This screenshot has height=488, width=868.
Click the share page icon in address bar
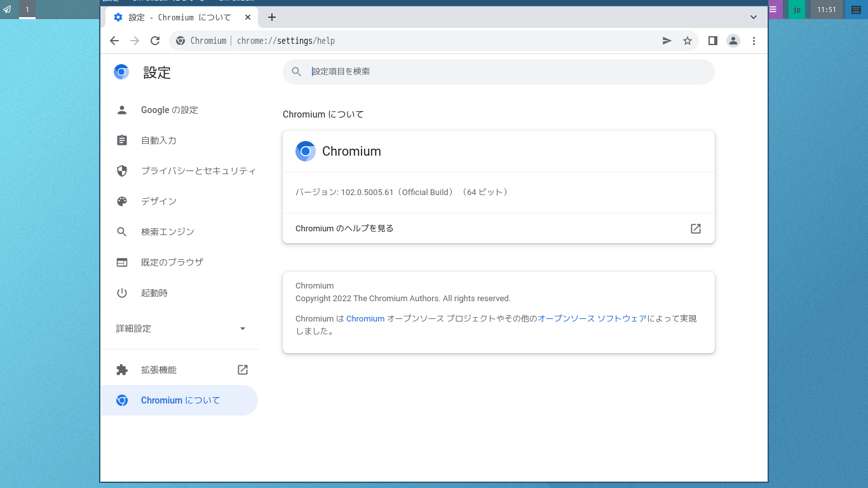[x=667, y=41]
